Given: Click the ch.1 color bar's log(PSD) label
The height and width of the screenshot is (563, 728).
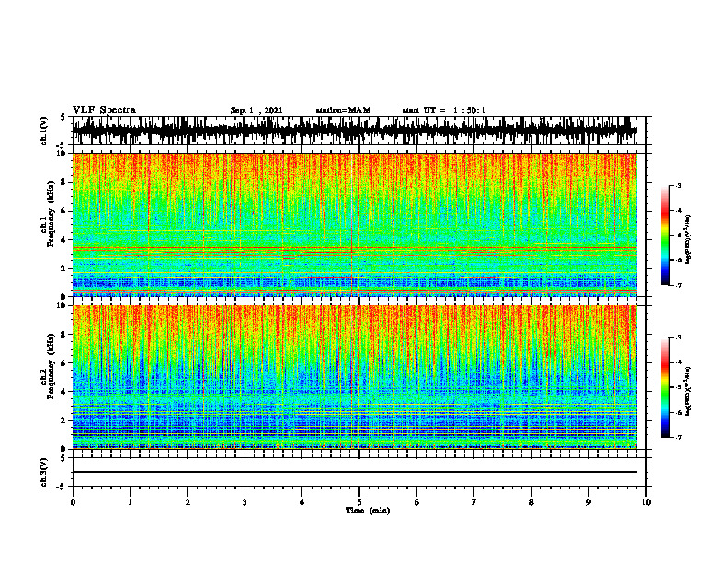Looking at the screenshot, I should point(688,240).
